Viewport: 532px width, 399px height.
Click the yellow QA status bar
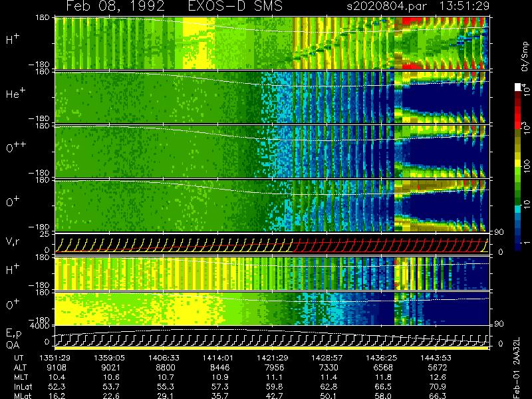click(271, 348)
